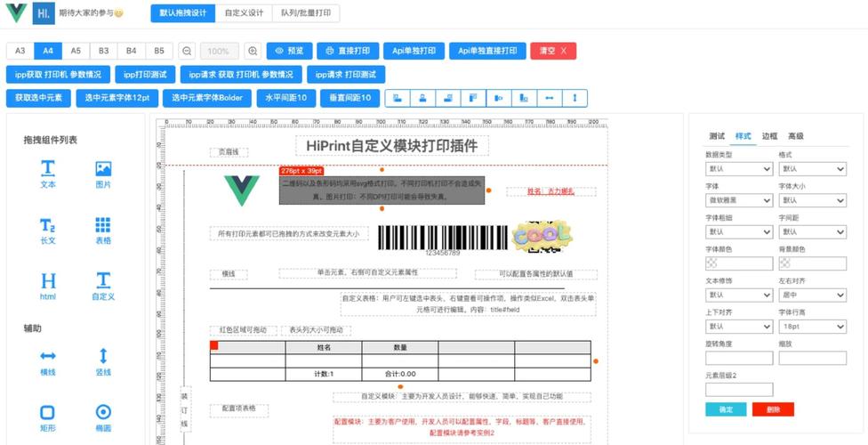Click the red 删除 delete button

click(774, 409)
